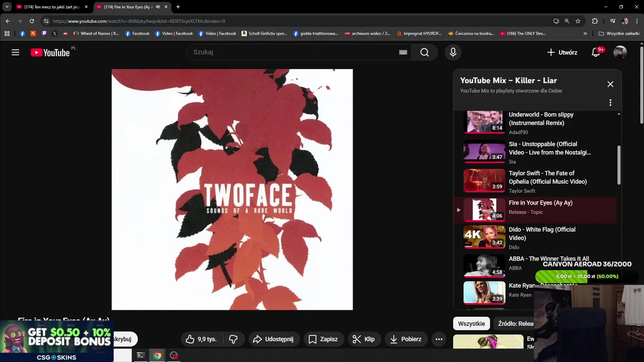Close the Fire in Your Eyes browser tab
644x362 pixels.
pos(166,7)
